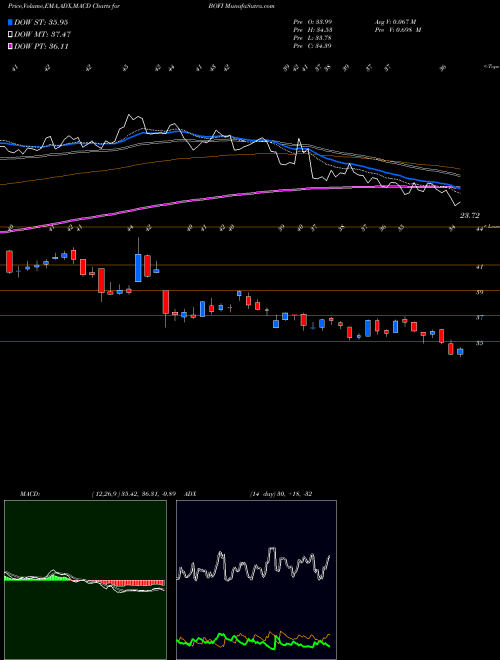Click the MACD: panel label
500x660 pixels.
(29, 494)
